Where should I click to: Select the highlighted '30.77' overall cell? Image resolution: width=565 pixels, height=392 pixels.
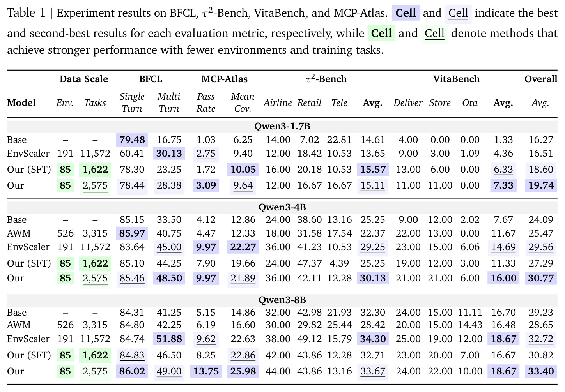(541, 278)
